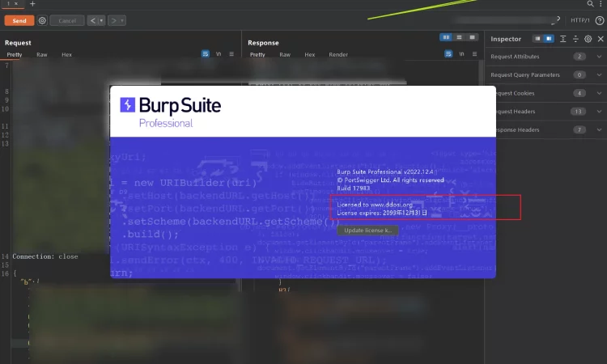Click the 'Connection: close' header line
The height and width of the screenshot is (364, 607).
tap(45, 256)
